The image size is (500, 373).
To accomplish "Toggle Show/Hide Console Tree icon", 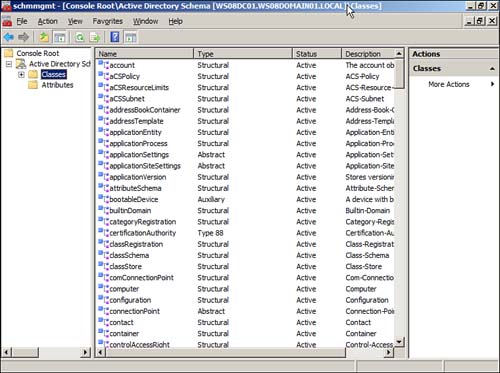I will [x=60, y=37].
